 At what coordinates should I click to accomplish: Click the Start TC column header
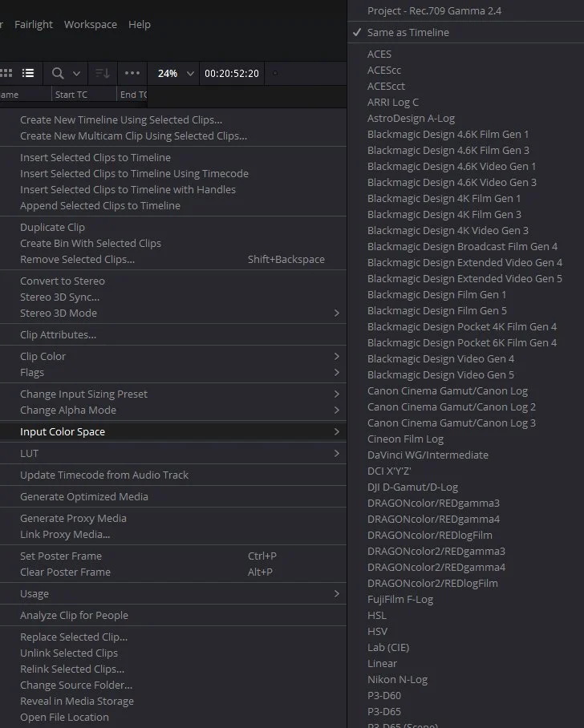click(x=71, y=95)
